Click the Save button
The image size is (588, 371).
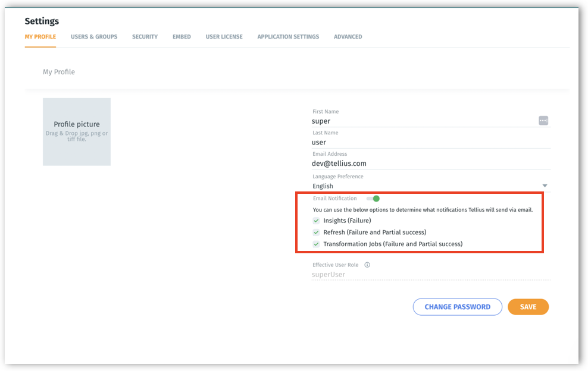click(528, 307)
